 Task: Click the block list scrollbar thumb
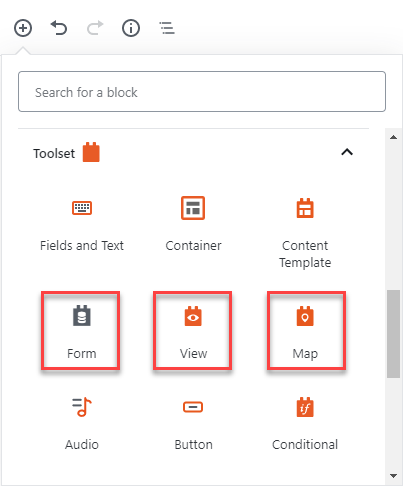(394, 334)
